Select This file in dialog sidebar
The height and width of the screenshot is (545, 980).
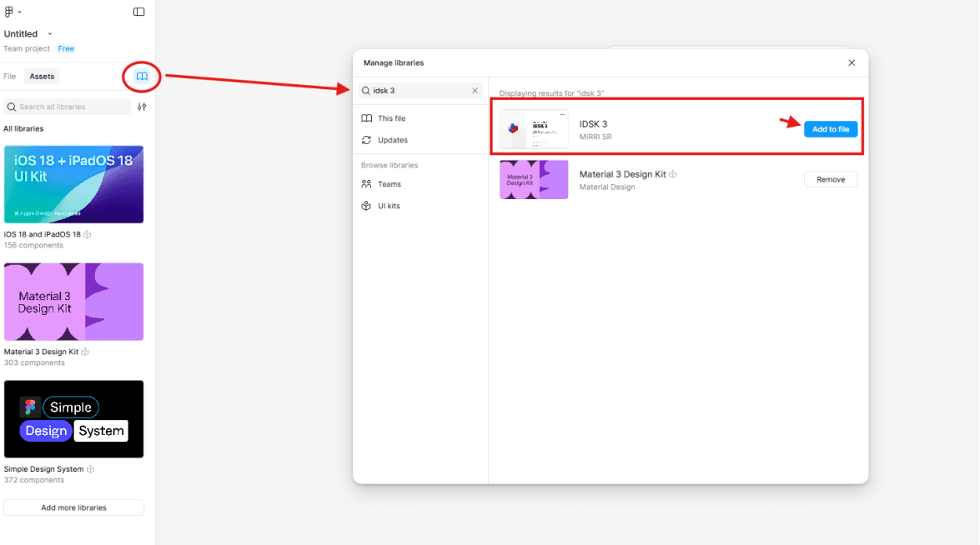click(391, 118)
